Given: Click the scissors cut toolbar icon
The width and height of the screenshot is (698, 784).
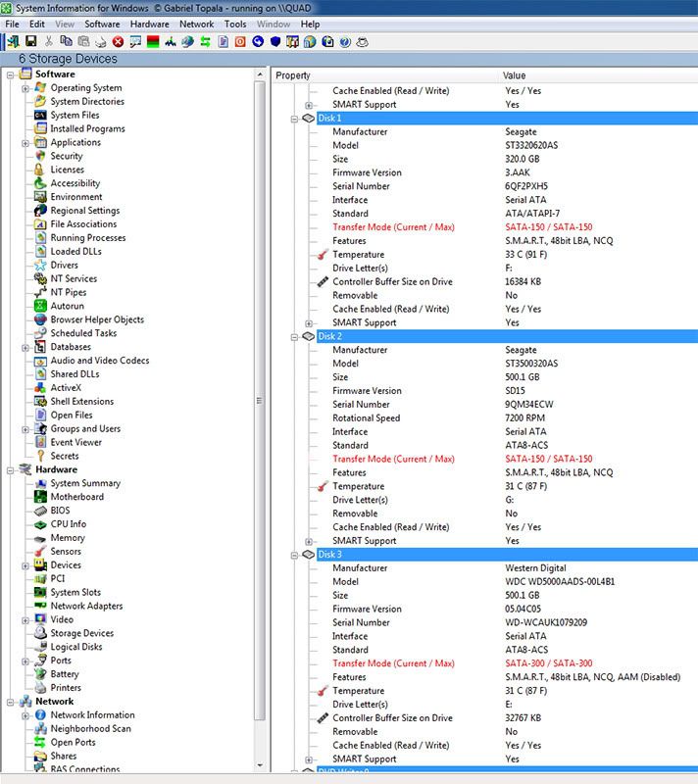Looking at the screenshot, I should click(x=49, y=41).
